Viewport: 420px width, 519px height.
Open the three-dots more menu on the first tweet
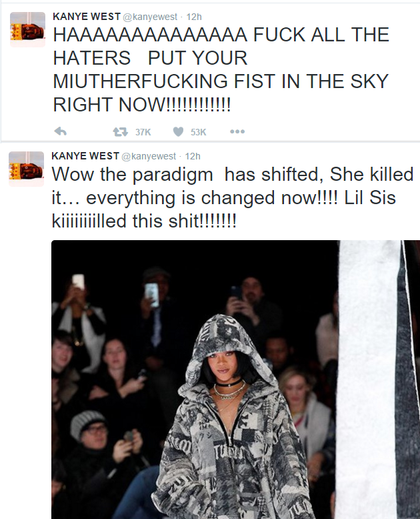(x=237, y=131)
